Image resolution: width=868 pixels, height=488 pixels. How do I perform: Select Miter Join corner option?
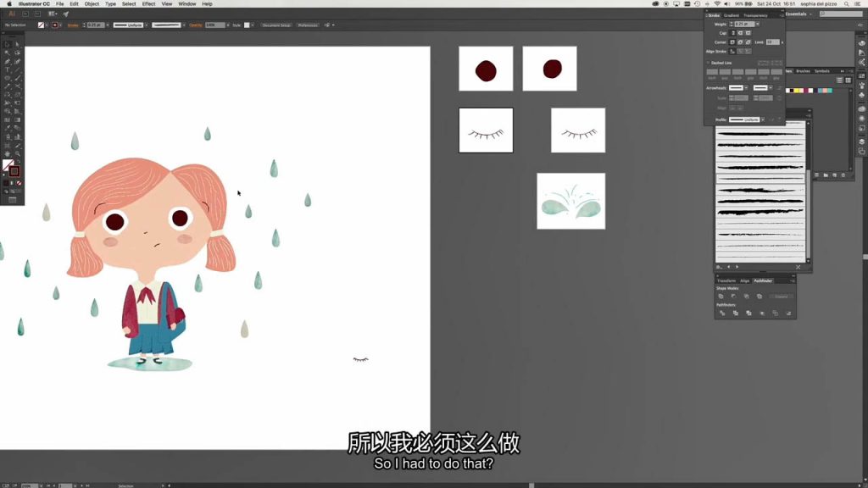click(732, 42)
